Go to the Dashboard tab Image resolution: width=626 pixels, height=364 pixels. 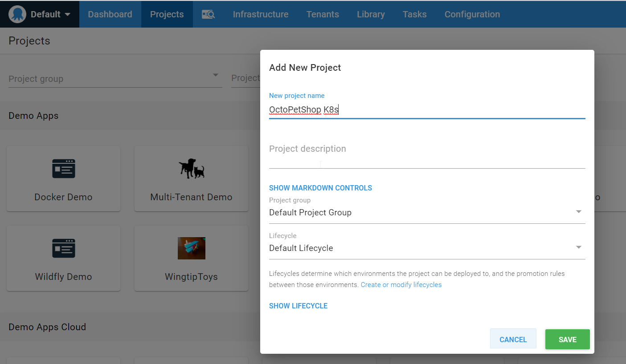pyautogui.click(x=110, y=14)
